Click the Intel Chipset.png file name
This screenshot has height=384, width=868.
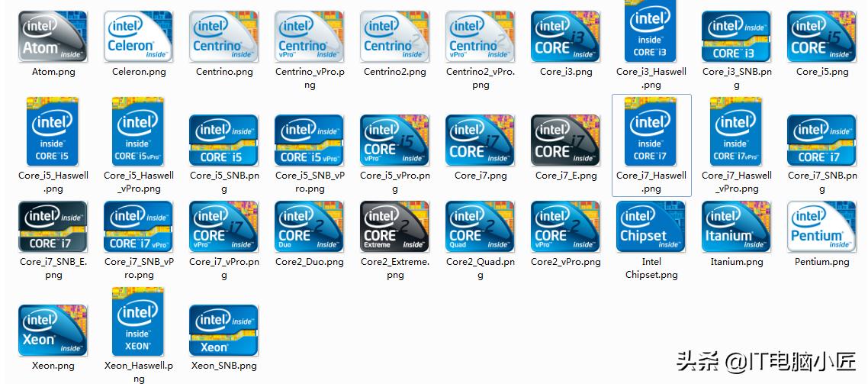(651, 268)
